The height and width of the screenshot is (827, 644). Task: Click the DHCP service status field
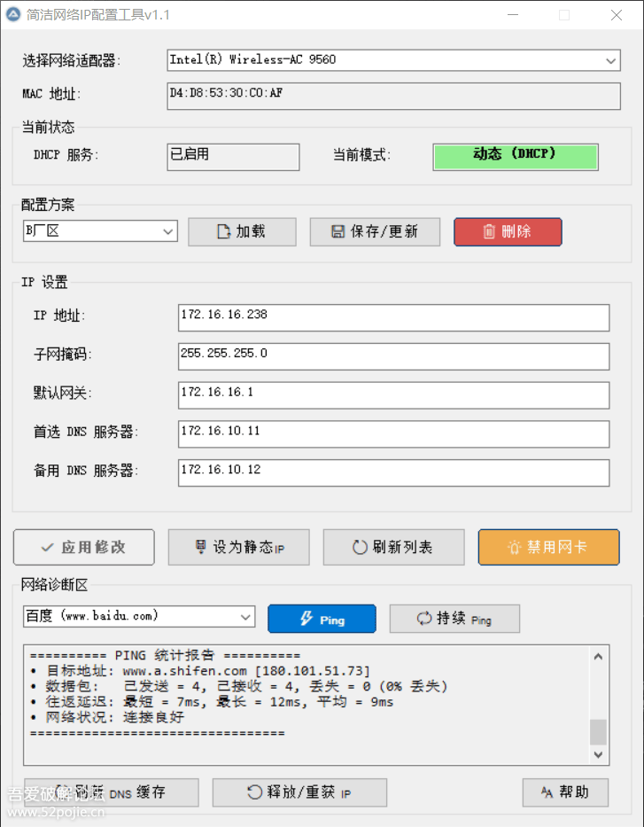pyautogui.click(x=233, y=157)
